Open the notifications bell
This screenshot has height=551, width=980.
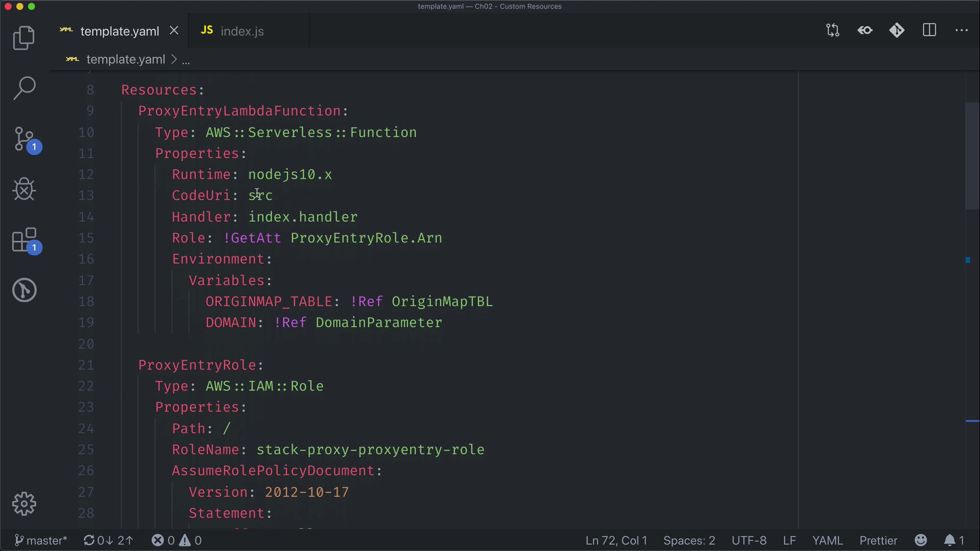949,540
